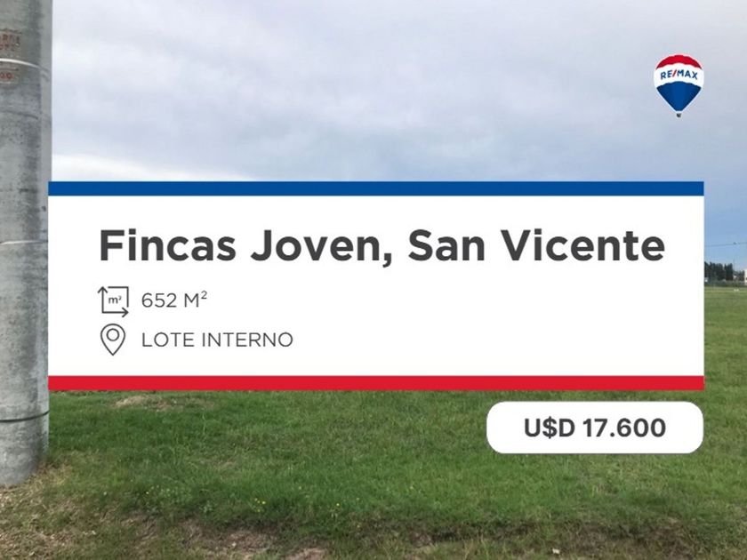Click the red stripe below the info panel
The height and width of the screenshot is (560, 747).
tap(376, 383)
